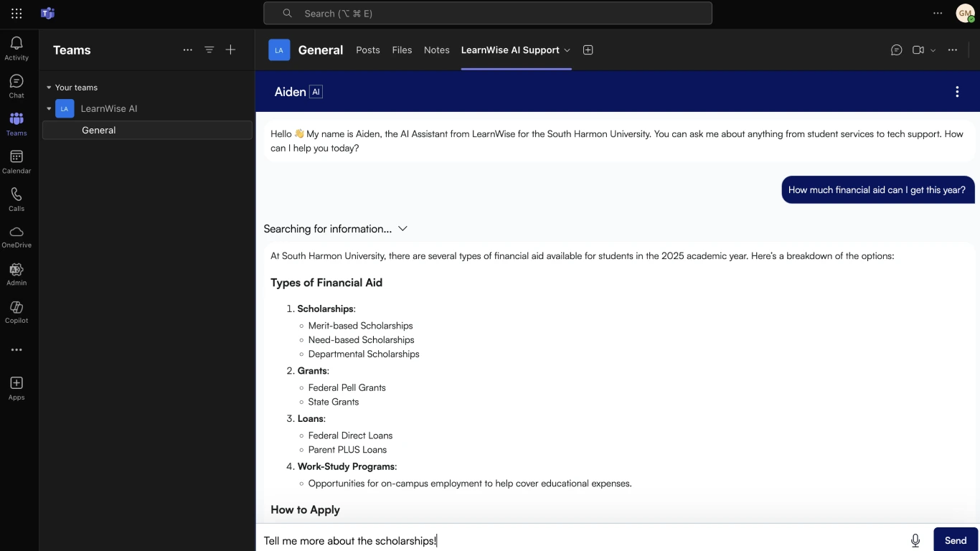Click the How to Apply heading
The image size is (980, 551).
[306, 510]
